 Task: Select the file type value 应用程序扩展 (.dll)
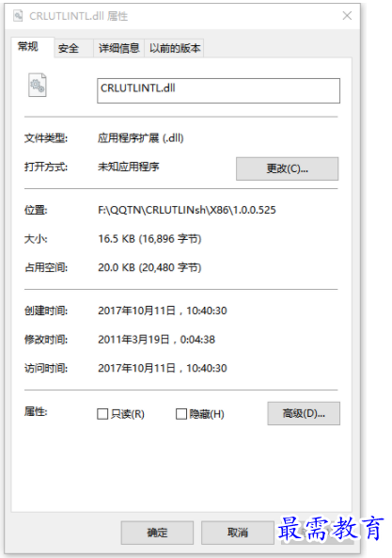[x=141, y=137]
